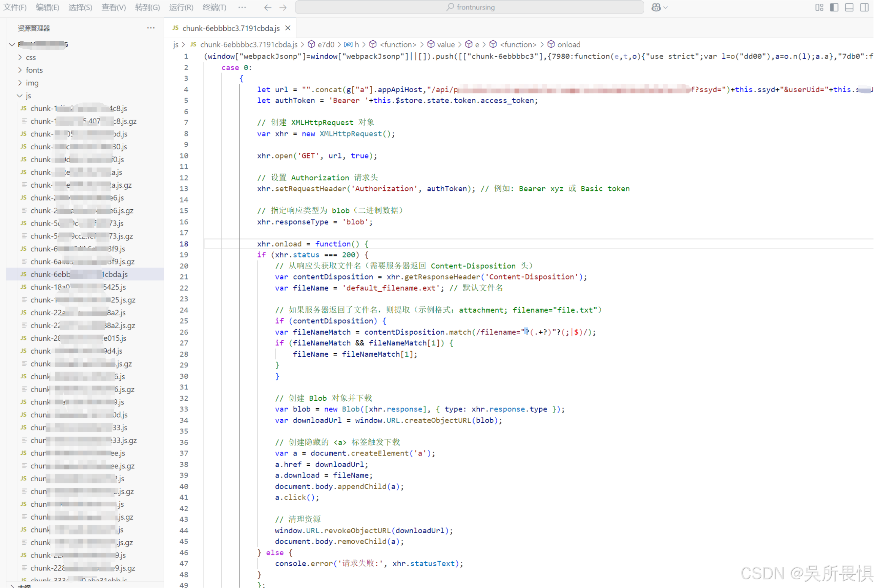Expand the img folder
Image resolution: width=875 pixels, height=588 pixels.
pyautogui.click(x=20, y=83)
